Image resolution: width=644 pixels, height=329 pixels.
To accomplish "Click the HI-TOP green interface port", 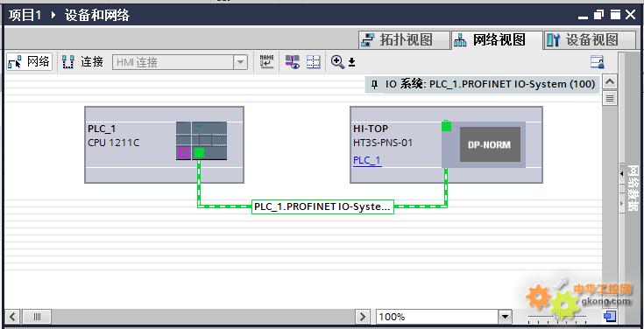I will pyautogui.click(x=447, y=126).
